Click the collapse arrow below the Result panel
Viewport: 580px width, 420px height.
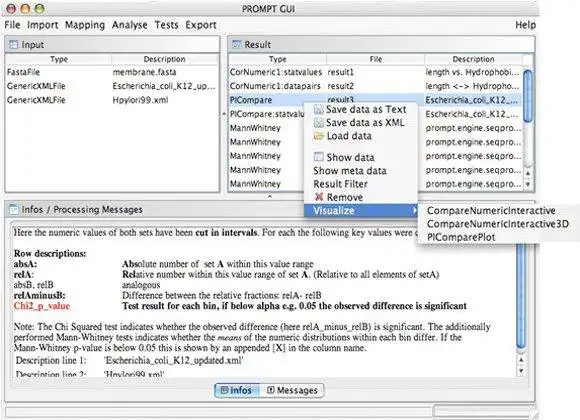(x=270, y=196)
